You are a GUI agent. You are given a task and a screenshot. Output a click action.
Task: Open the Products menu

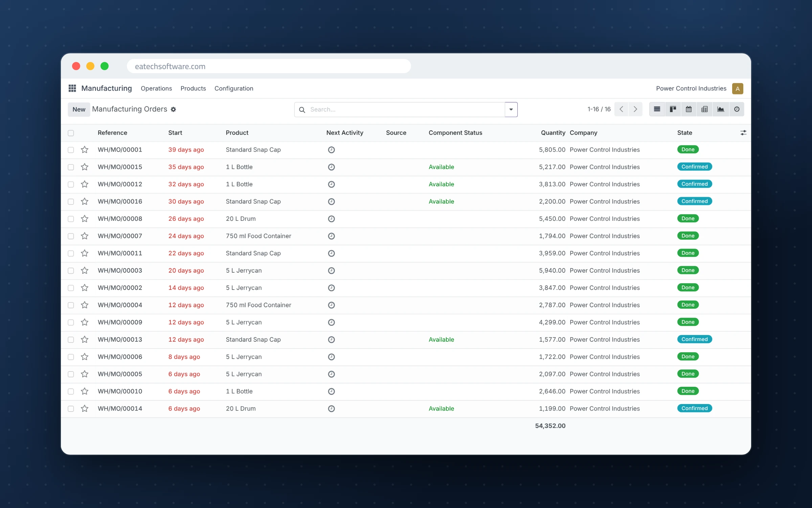(193, 88)
